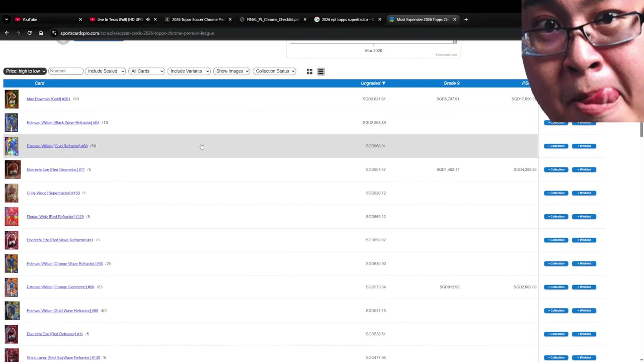Open Florian Wirtz Red Refractor thumbnail
This screenshot has height=362, width=644.
pos(12,217)
